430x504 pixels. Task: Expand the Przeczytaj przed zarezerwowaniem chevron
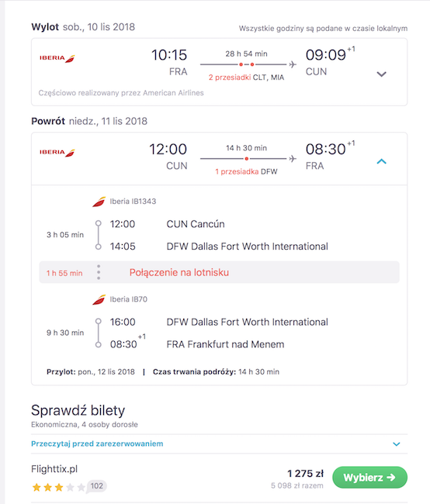tap(397, 444)
